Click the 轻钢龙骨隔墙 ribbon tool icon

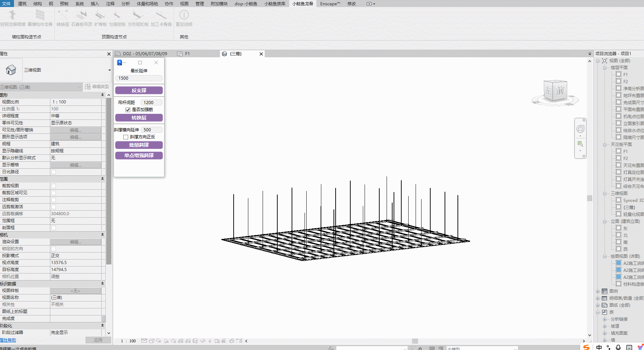(x=13, y=15)
